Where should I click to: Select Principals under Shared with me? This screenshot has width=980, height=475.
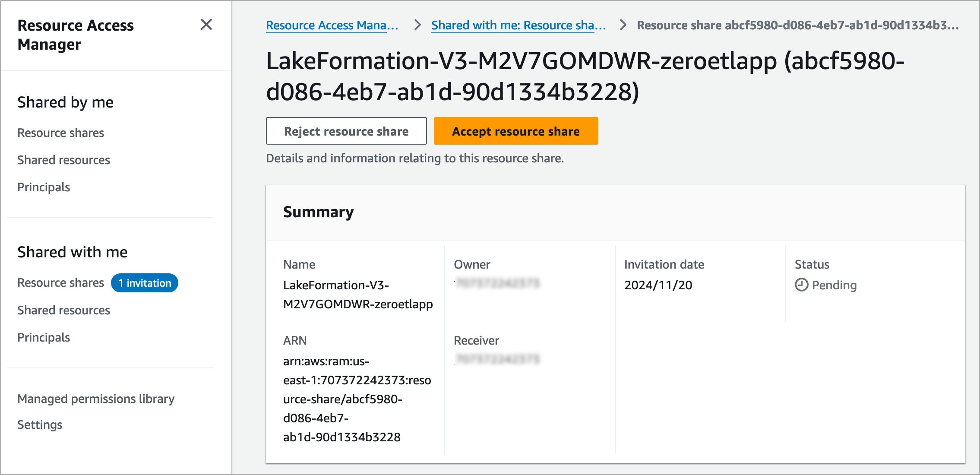[x=44, y=337]
